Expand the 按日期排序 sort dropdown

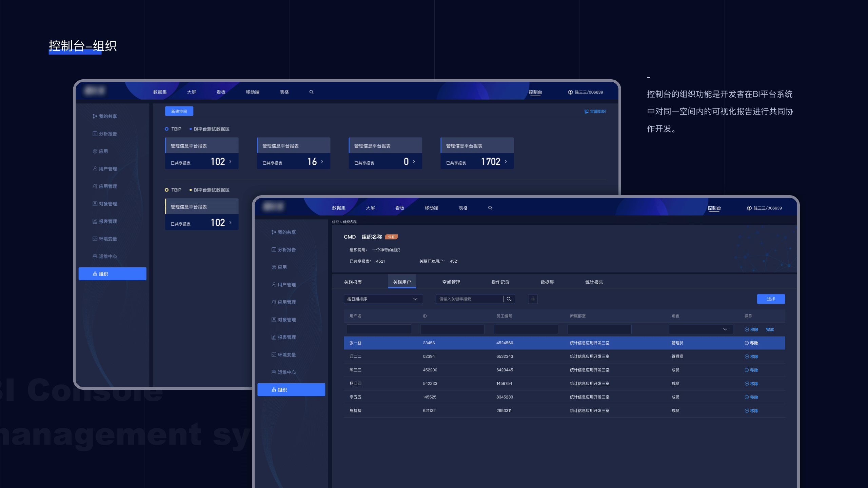(x=383, y=299)
